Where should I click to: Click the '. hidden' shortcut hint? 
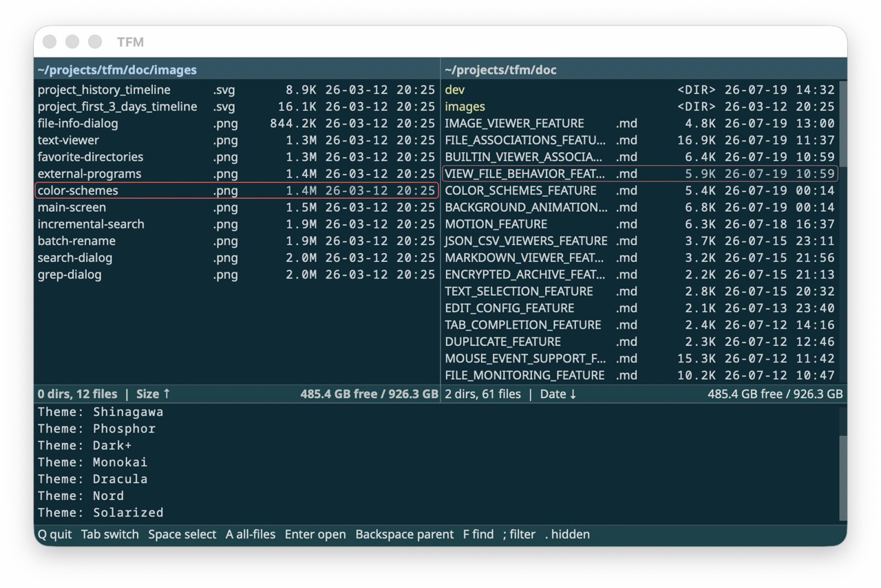pos(567,534)
